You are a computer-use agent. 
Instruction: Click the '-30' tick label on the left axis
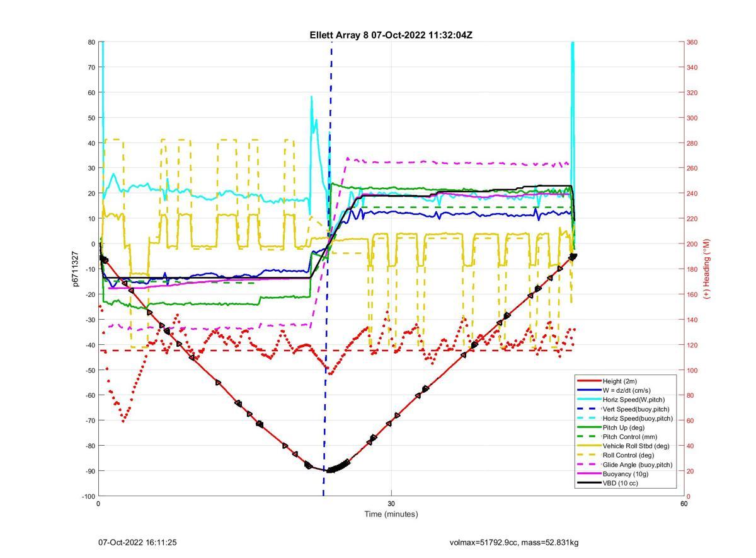pos(89,320)
